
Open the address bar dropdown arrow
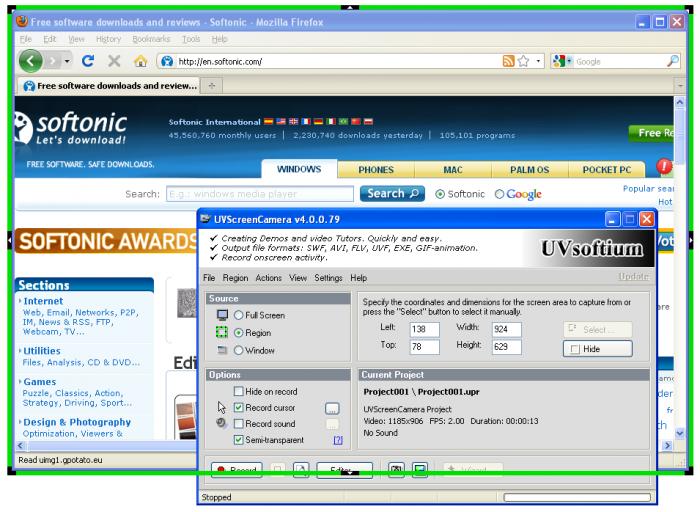(538, 61)
